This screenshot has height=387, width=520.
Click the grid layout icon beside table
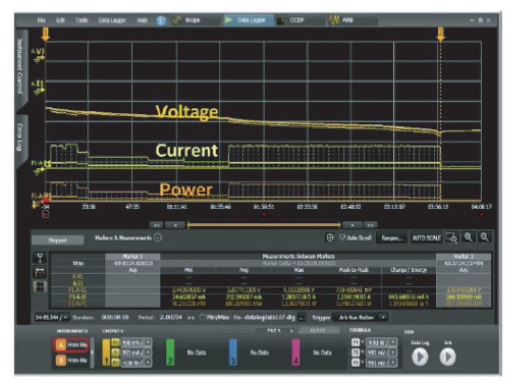40,287
